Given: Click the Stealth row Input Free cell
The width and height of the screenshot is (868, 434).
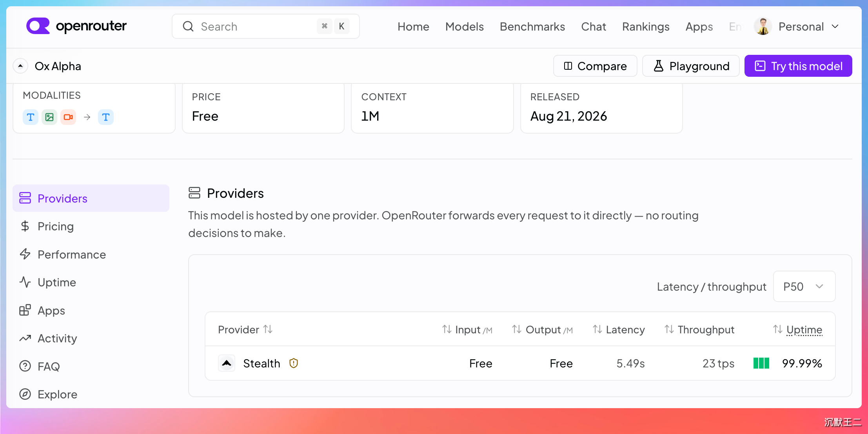Looking at the screenshot, I should point(481,363).
